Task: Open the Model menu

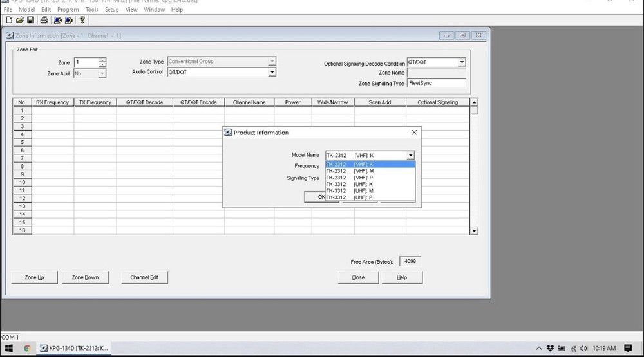Action: 26,10
